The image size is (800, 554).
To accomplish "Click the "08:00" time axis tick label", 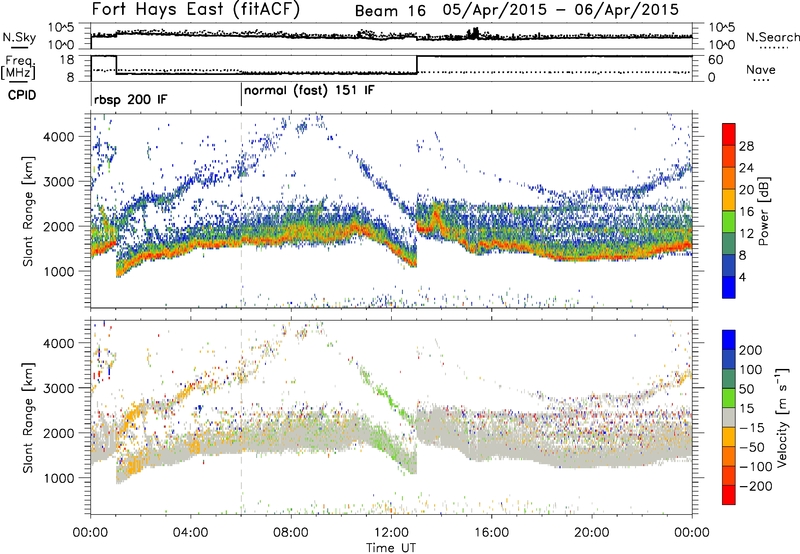I will click(291, 533).
